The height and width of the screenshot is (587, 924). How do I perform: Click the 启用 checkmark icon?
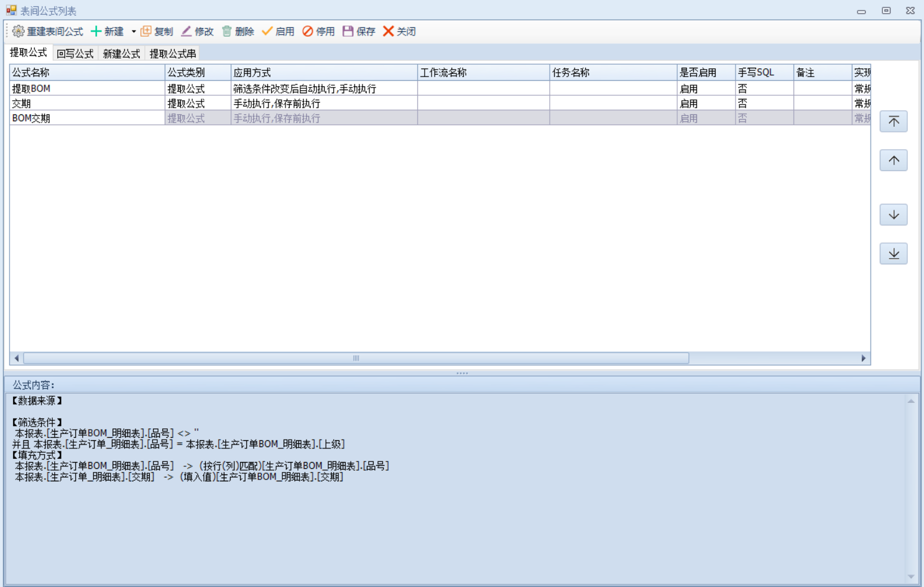click(x=267, y=31)
